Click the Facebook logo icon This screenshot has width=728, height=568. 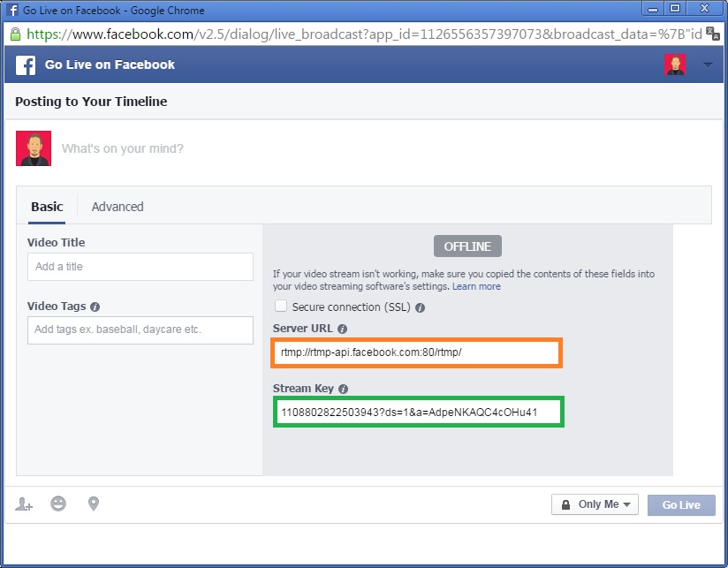(x=24, y=64)
